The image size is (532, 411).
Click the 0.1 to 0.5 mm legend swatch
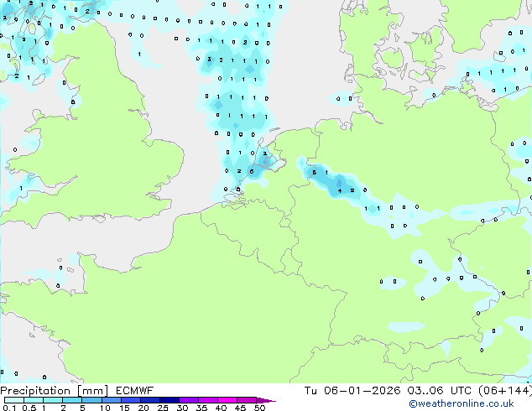point(14,400)
